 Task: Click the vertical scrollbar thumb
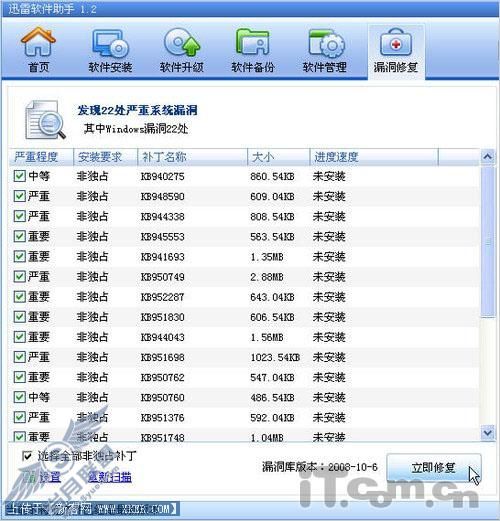pos(488,242)
